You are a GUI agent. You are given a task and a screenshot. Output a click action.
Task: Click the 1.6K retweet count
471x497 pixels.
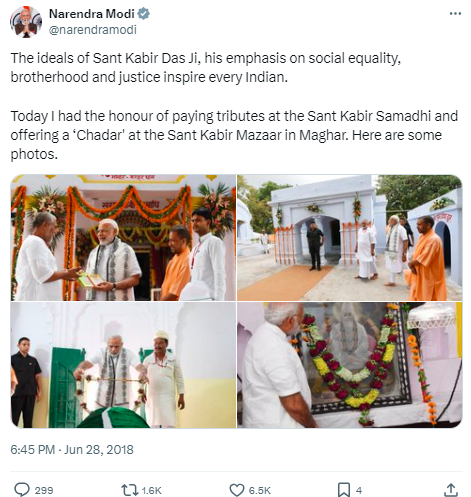coord(151,491)
